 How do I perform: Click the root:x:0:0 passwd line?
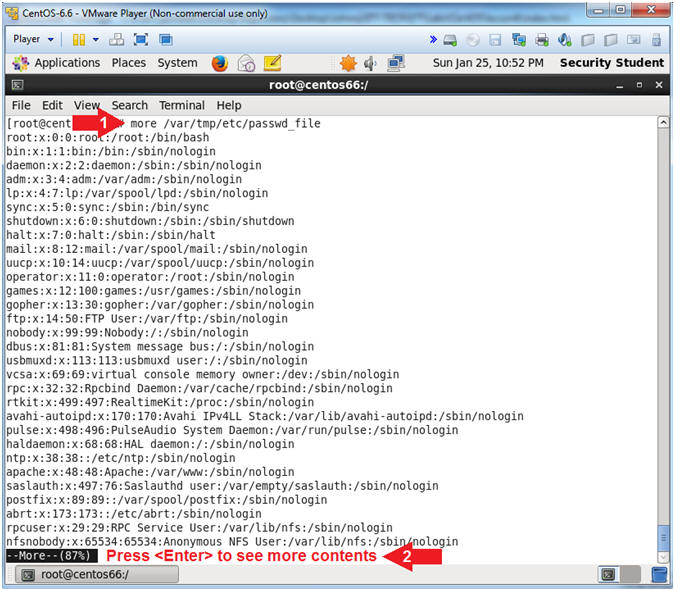point(108,138)
